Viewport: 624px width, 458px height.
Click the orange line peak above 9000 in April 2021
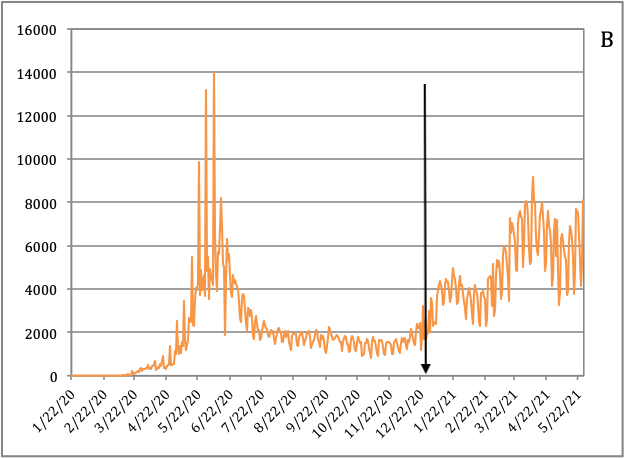533,178
